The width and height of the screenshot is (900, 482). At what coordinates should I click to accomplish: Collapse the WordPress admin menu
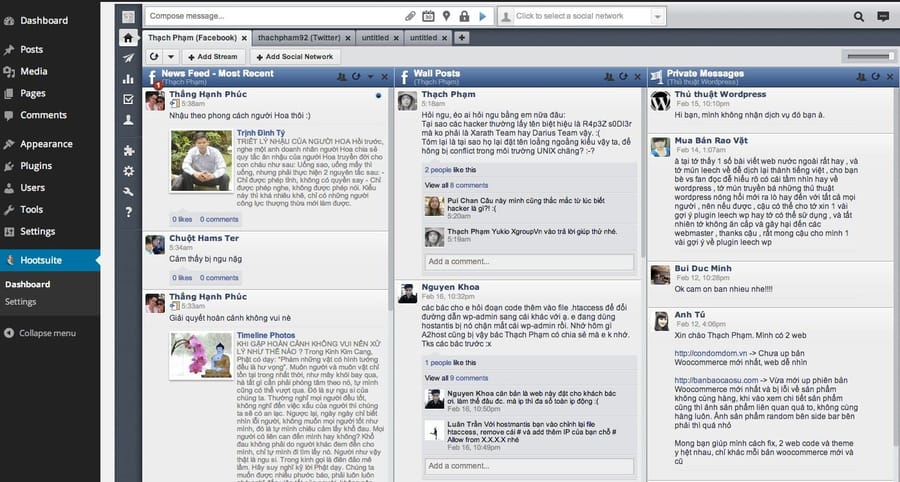(40, 333)
